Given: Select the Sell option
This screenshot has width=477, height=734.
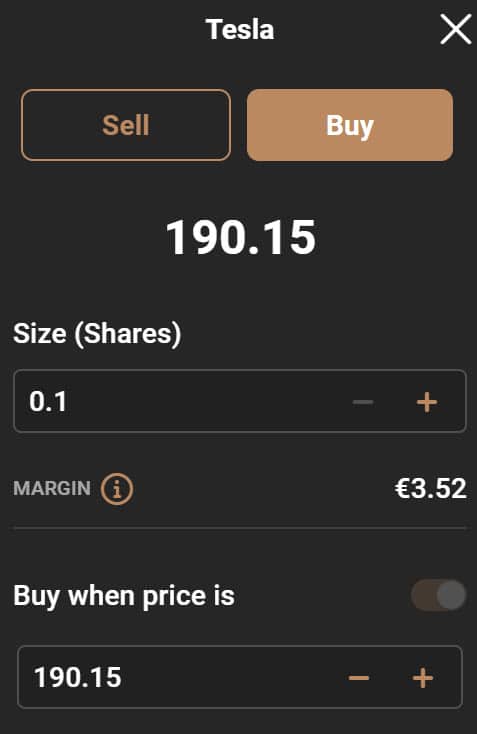Looking at the screenshot, I should point(126,125).
